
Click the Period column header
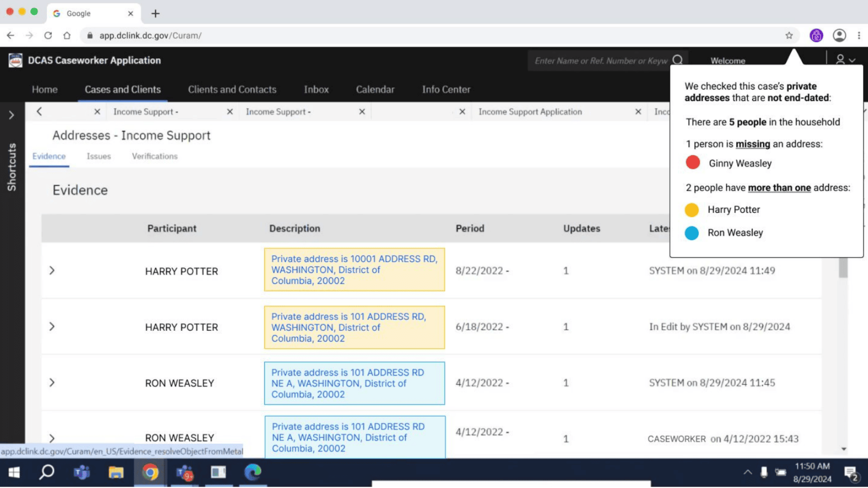pyautogui.click(x=470, y=229)
